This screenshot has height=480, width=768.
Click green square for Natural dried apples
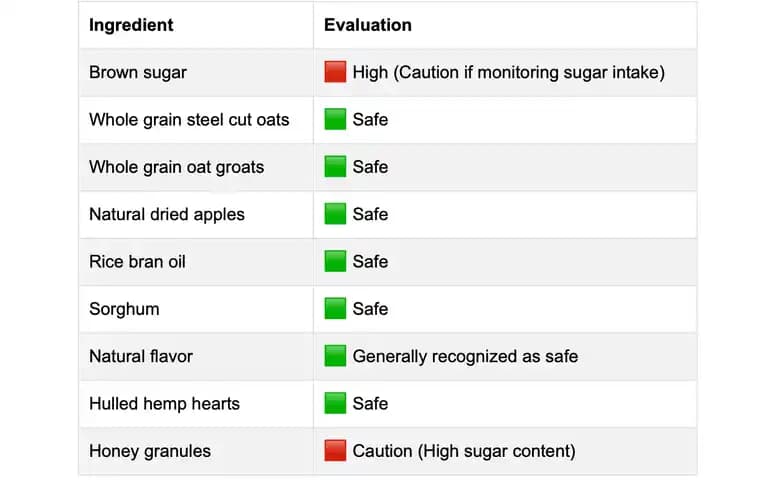[335, 214]
